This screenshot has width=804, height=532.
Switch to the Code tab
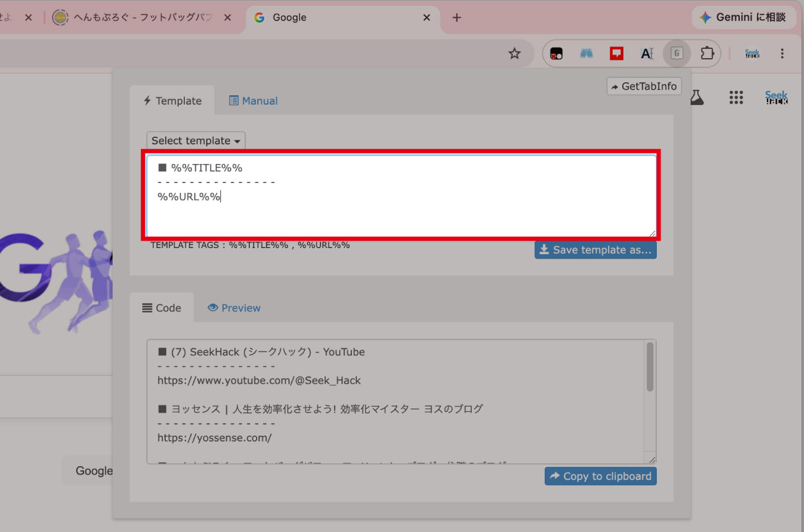pos(161,308)
